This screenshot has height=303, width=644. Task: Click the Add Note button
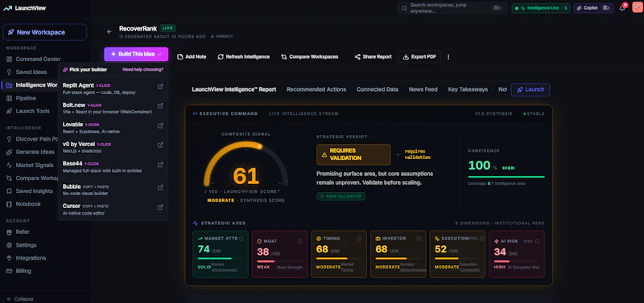tap(192, 57)
